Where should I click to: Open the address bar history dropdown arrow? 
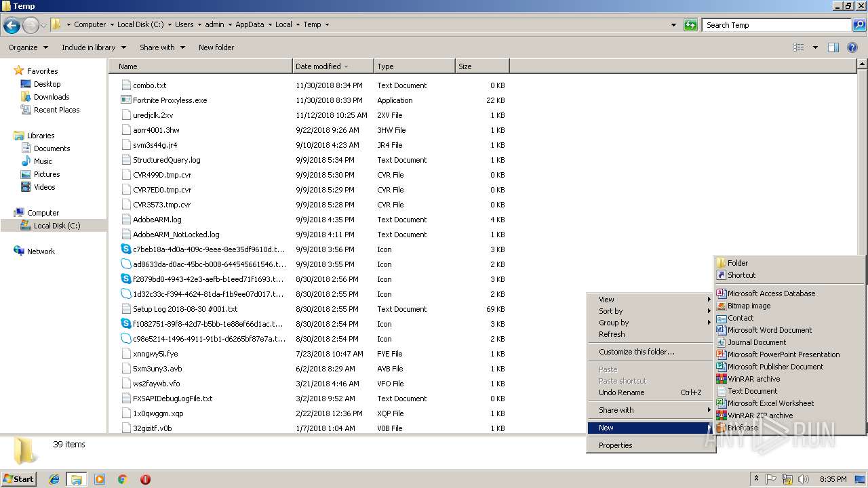pos(673,25)
